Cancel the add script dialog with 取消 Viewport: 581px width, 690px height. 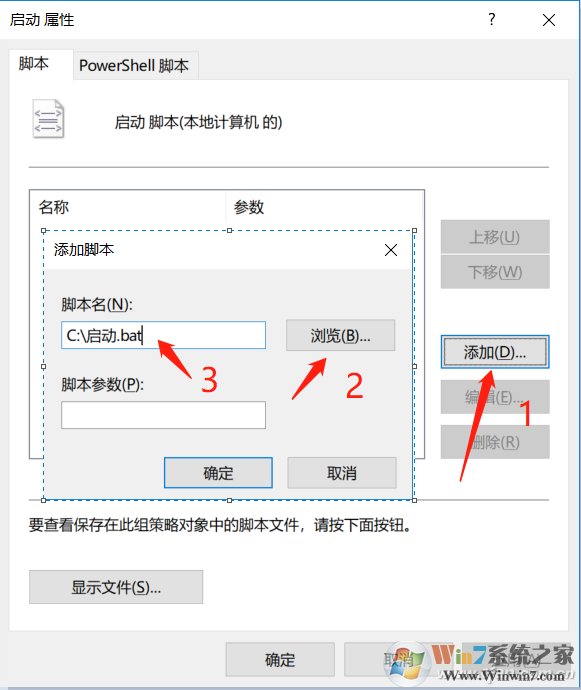342,473
